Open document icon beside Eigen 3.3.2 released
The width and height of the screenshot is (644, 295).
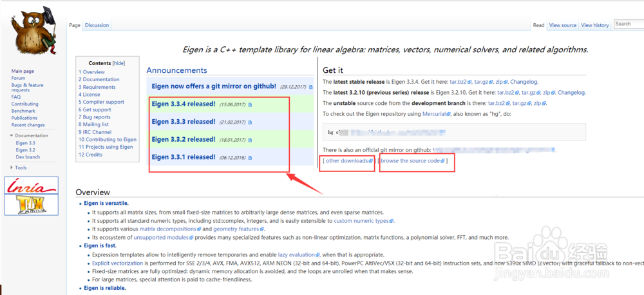250,140
